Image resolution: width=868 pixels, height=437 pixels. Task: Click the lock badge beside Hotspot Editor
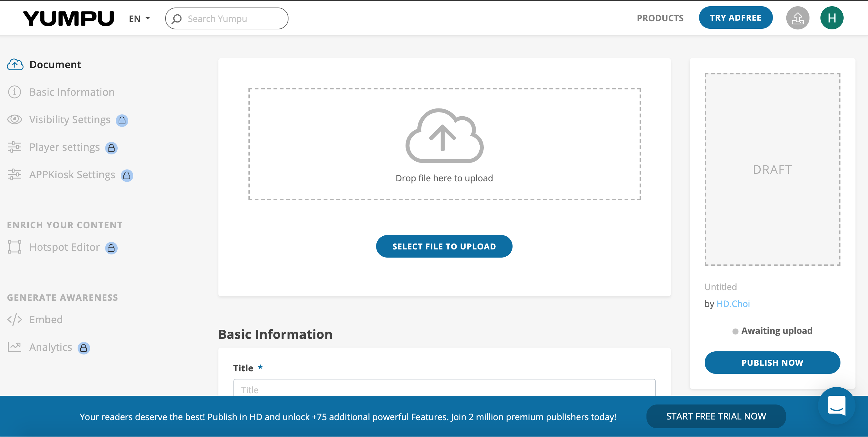click(x=111, y=248)
